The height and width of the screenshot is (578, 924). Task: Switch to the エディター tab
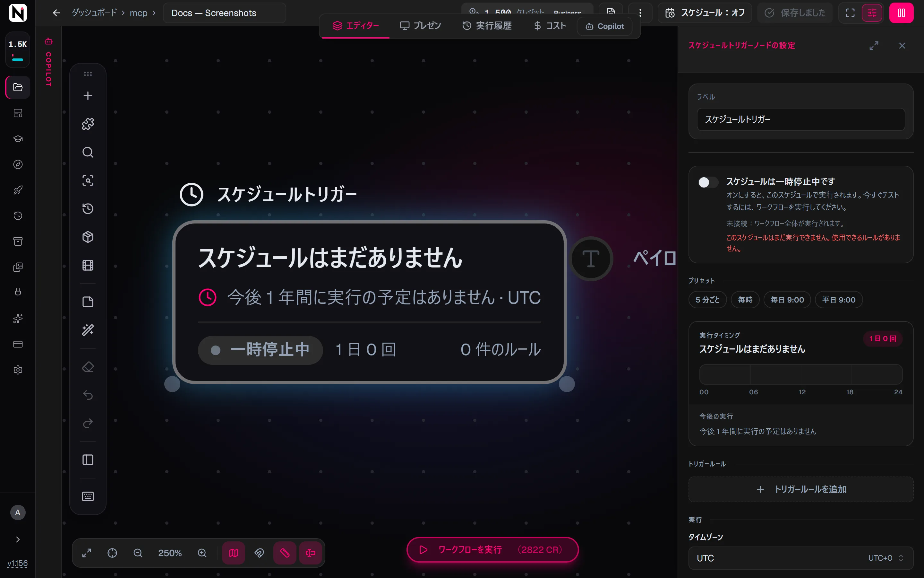click(x=355, y=26)
